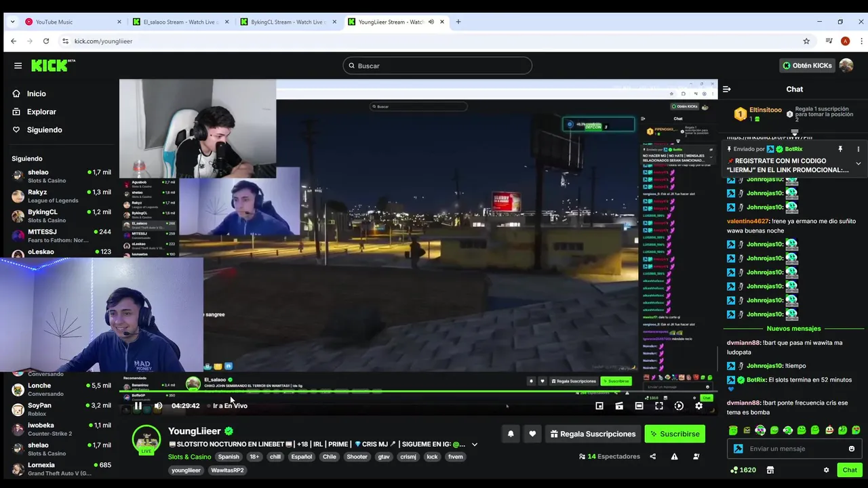
Task: Enable picture-in-picture mini player
Action: coord(599,406)
